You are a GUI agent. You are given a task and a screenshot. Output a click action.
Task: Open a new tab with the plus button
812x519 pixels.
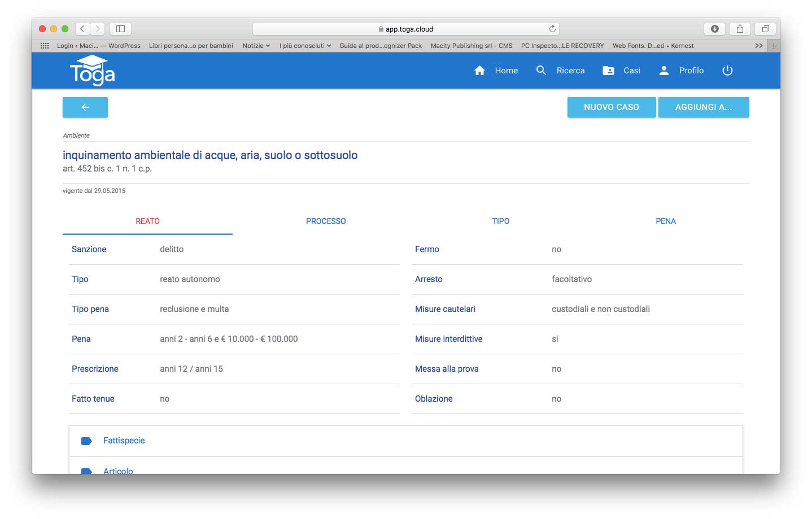tap(774, 46)
